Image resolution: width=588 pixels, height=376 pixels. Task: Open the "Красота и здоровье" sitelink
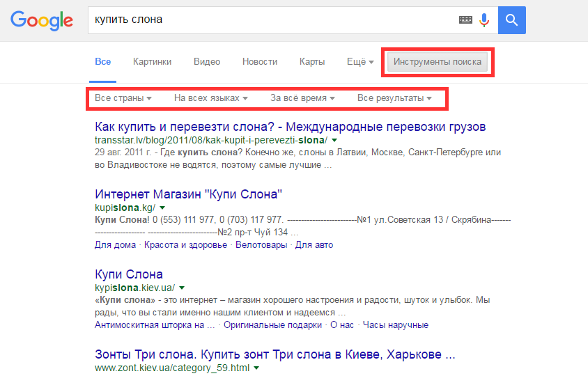coord(185,245)
